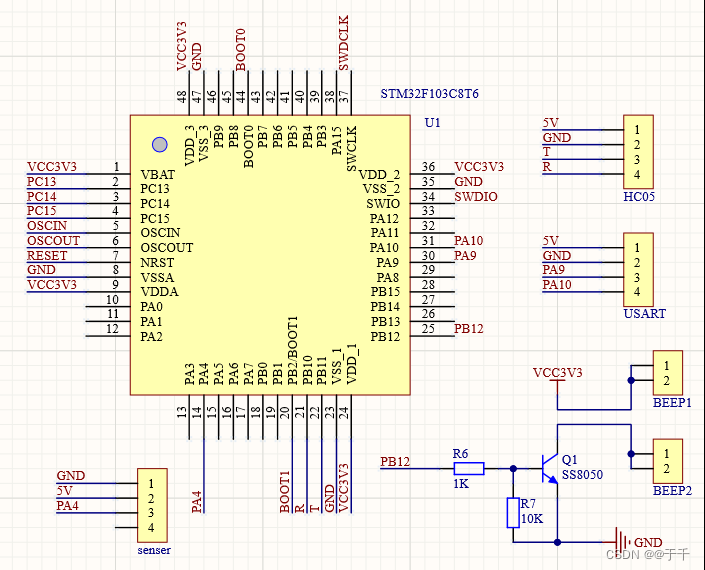Screen dimensions: 705x570
Task: Click the VDDA pin name inside U1
Action: 159,292
